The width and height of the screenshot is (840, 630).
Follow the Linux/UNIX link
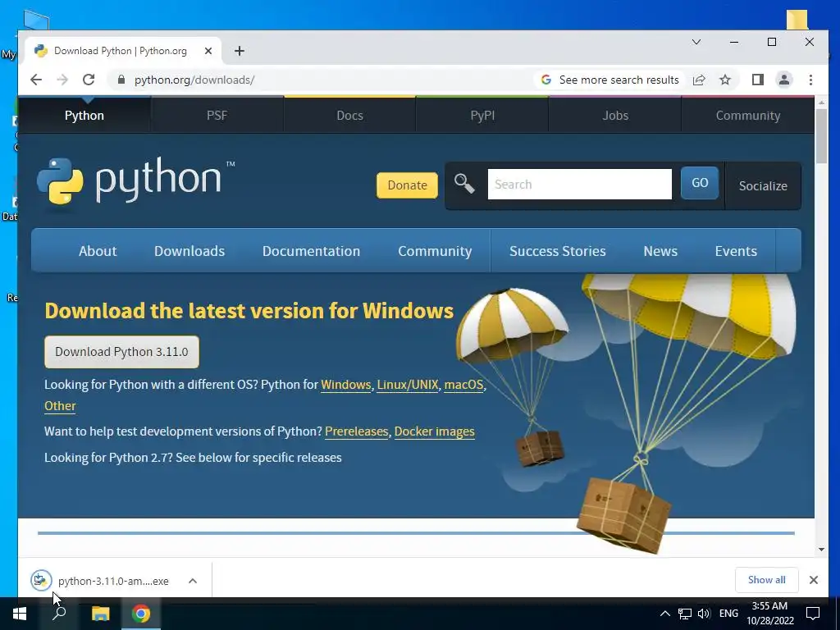point(407,385)
